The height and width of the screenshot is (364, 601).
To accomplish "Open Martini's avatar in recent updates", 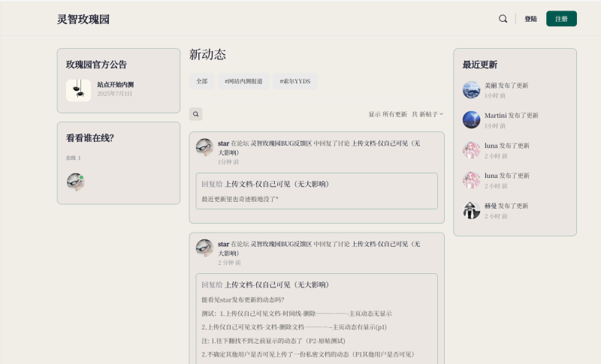I will [471, 119].
